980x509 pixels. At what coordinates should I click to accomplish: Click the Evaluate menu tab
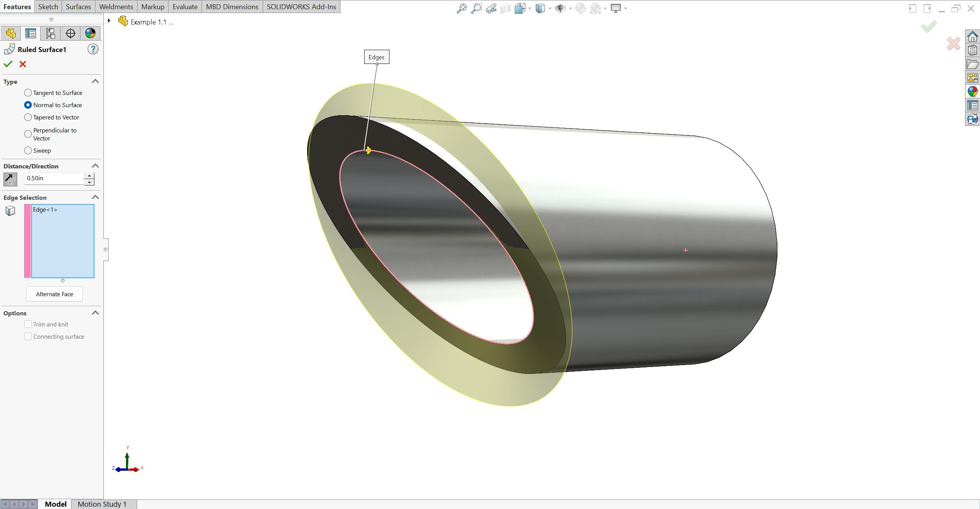click(185, 7)
